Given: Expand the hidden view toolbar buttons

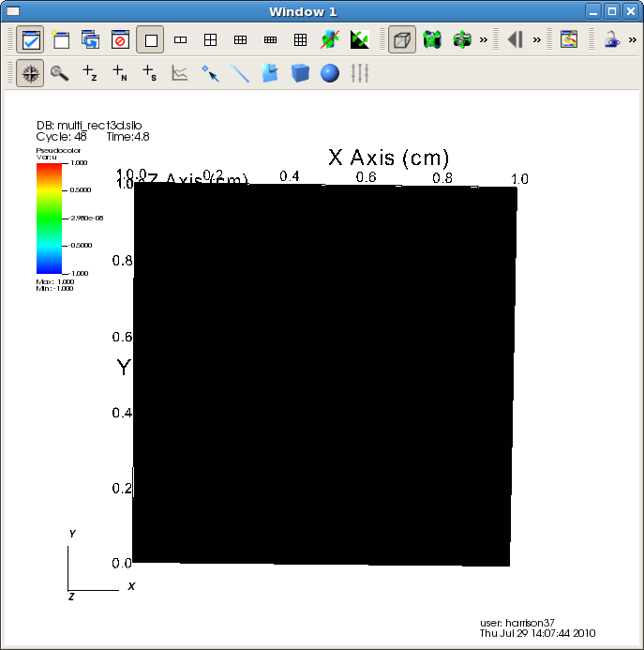Looking at the screenshot, I should [x=484, y=39].
